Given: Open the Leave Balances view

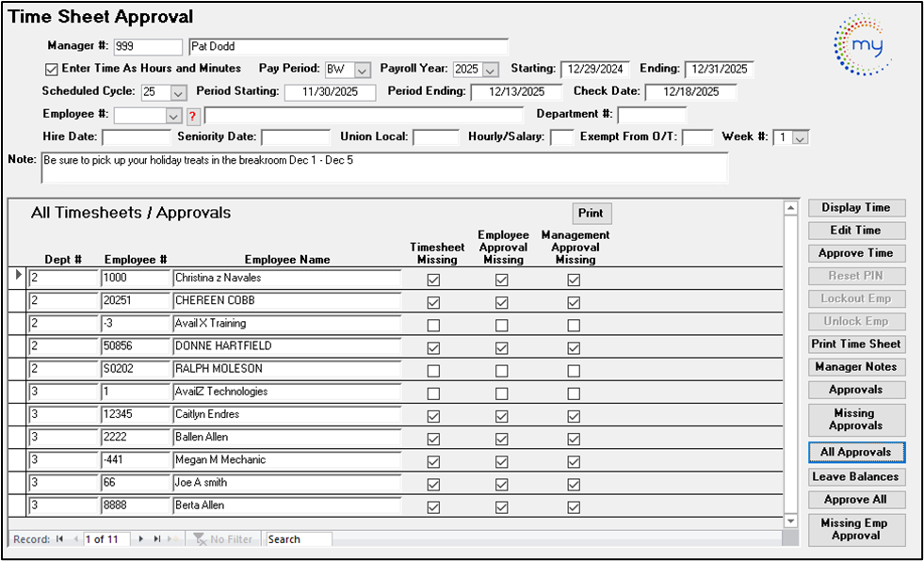Looking at the screenshot, I should coord(855,477).
